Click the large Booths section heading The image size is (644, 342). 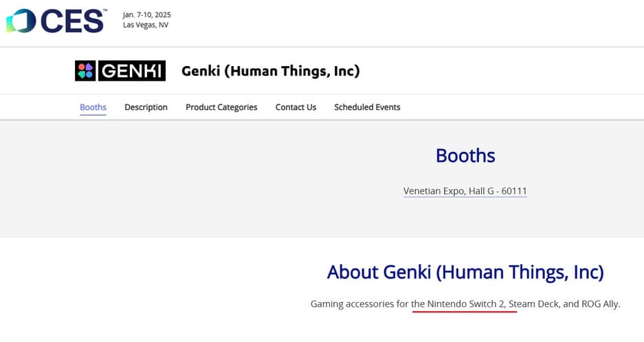pos(465,156)
